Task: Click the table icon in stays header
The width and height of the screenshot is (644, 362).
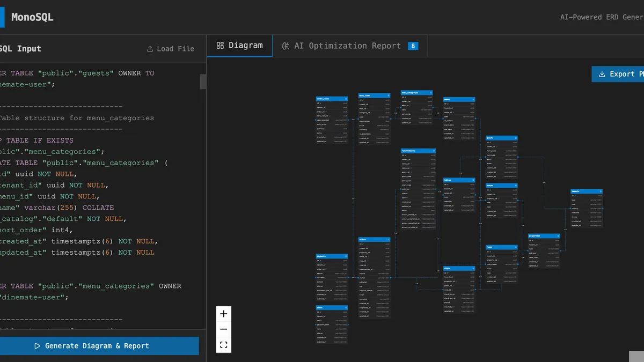Action: coord(473,269)
